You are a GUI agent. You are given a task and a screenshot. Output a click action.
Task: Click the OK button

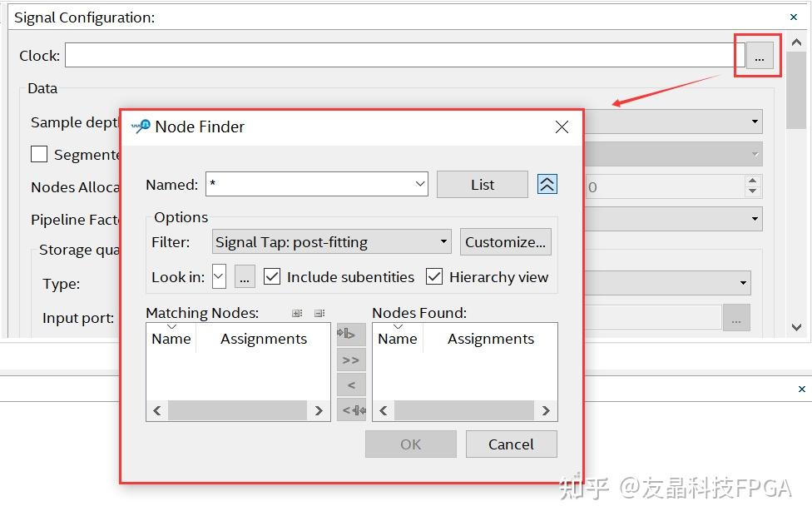coord(411,444)
